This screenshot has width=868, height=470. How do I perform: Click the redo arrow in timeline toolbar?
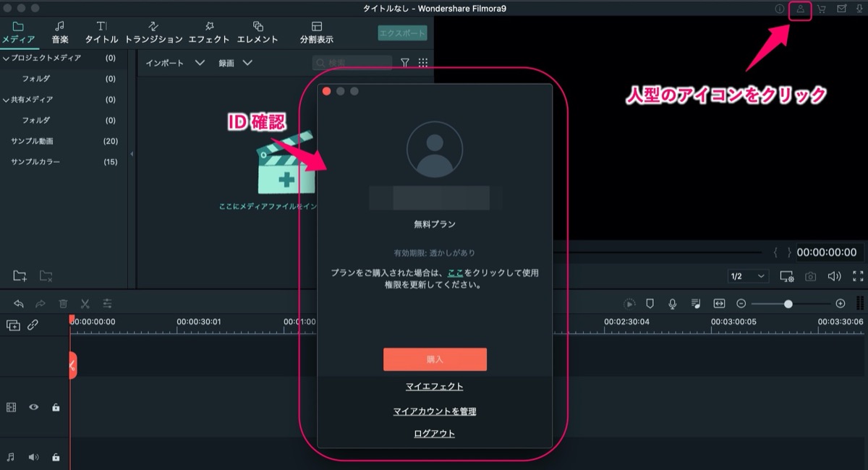coord(41,304)
